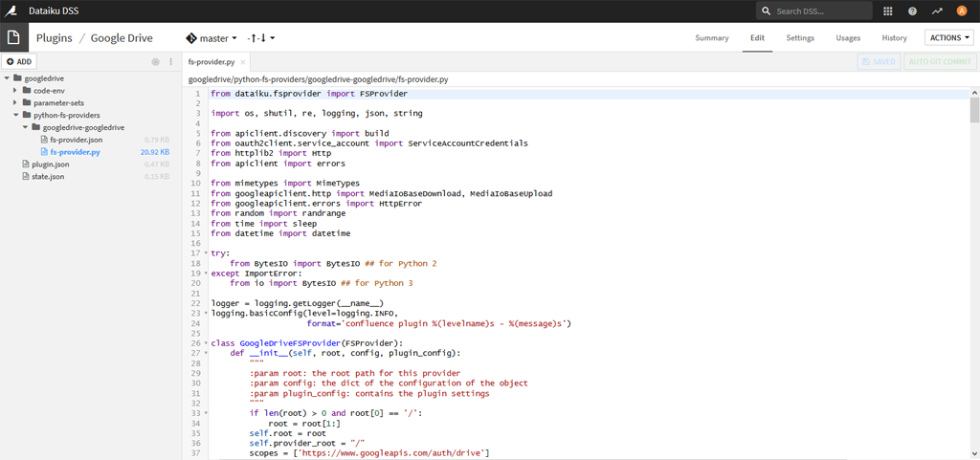
Task: Open the applications grid menu
Action: pos(887,11)
